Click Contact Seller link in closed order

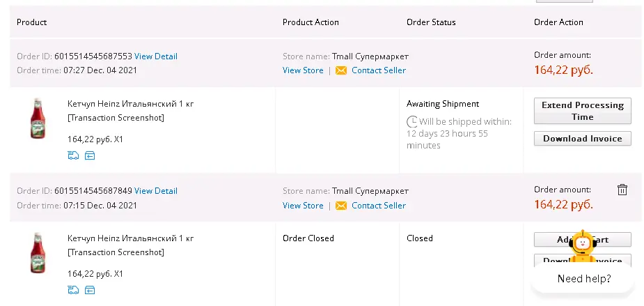[379, 205]
